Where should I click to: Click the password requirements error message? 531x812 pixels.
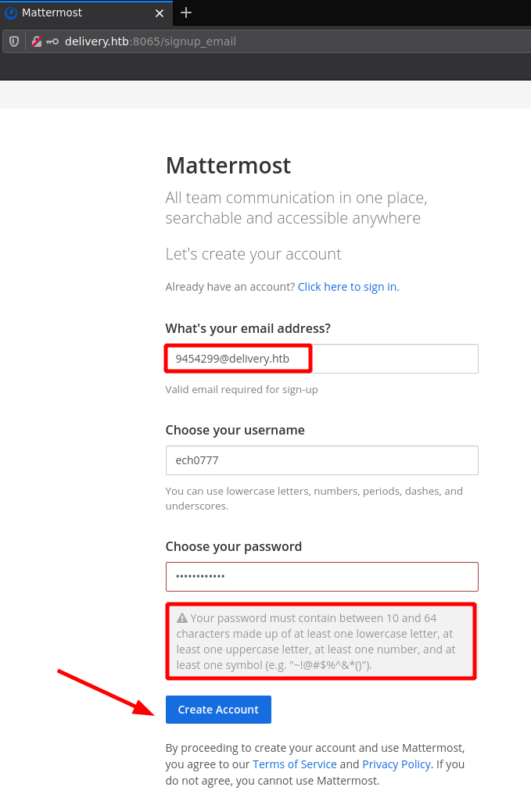321,642
